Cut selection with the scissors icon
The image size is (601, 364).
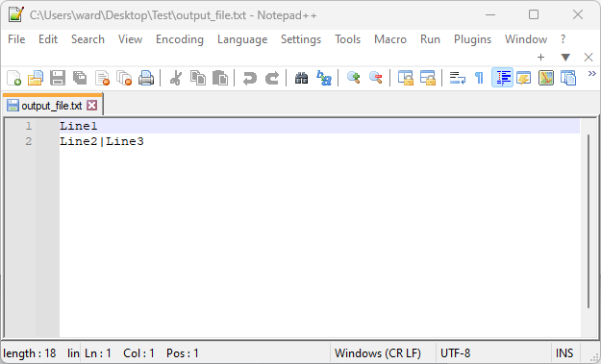click(176, 78)
